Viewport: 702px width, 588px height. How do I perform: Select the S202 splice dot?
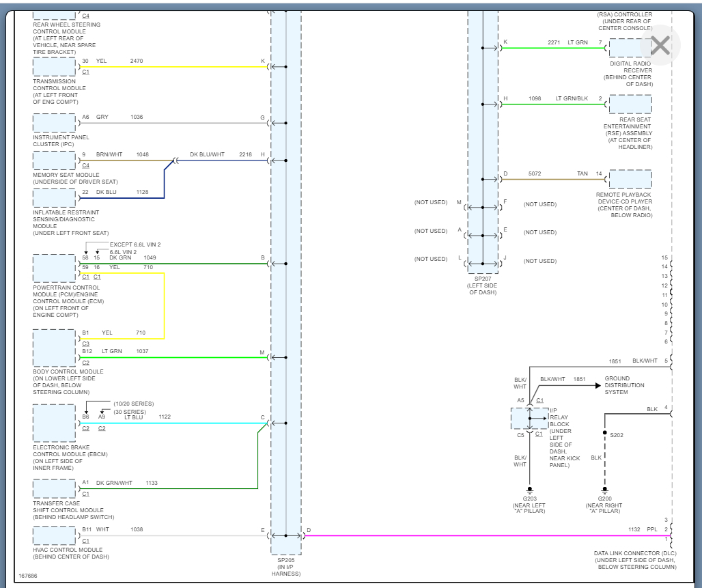click(604, 434)
